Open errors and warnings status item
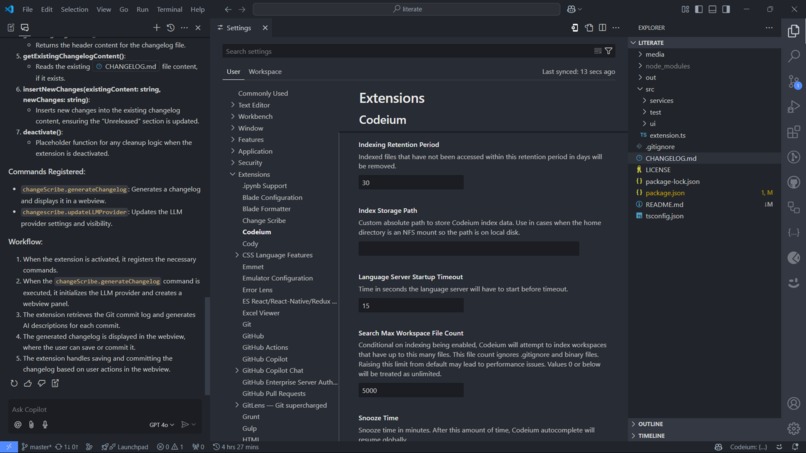The height and width of the screenshot is (453, 806). point(170,447)
